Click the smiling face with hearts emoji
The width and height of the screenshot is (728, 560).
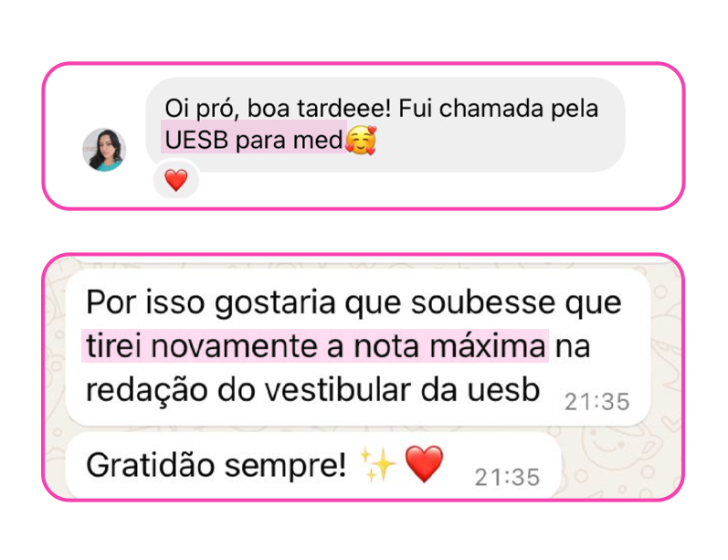pyautogui.click(x=361, y=140)
